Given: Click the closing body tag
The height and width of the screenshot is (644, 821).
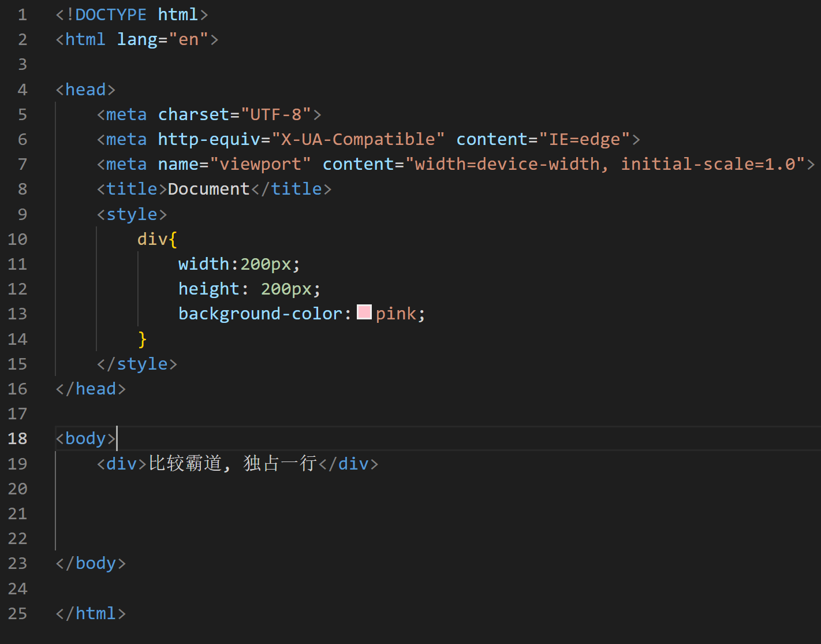Looking at the screenshot, I should point(91,563).
